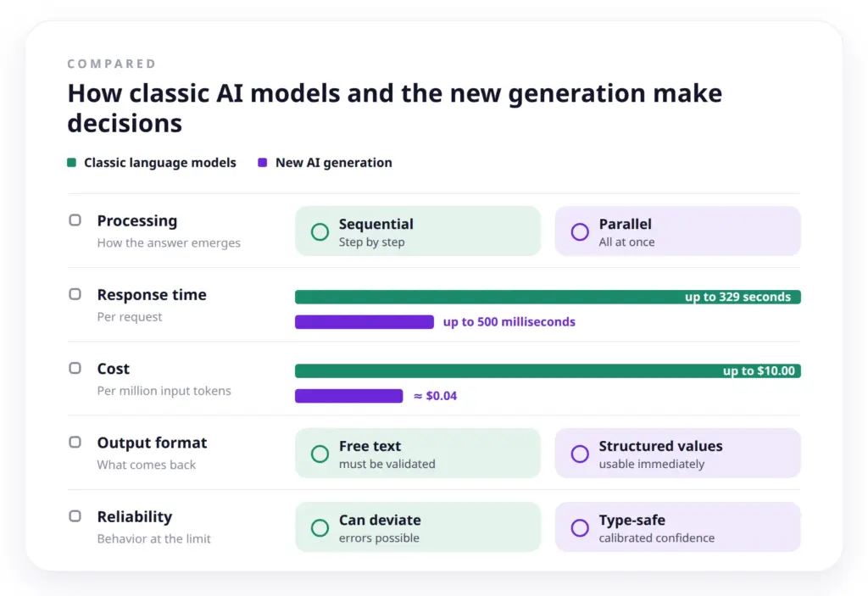
Task: Click the green $10.00 cost bar
Action: point(548,370)
